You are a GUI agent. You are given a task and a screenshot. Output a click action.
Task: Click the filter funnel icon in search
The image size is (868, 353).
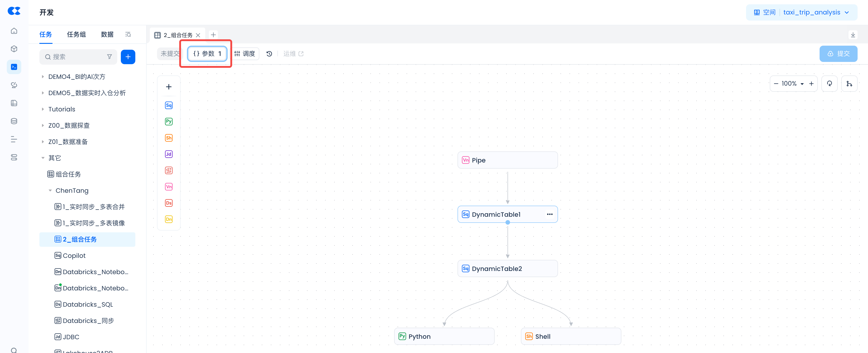click(110, 57)
